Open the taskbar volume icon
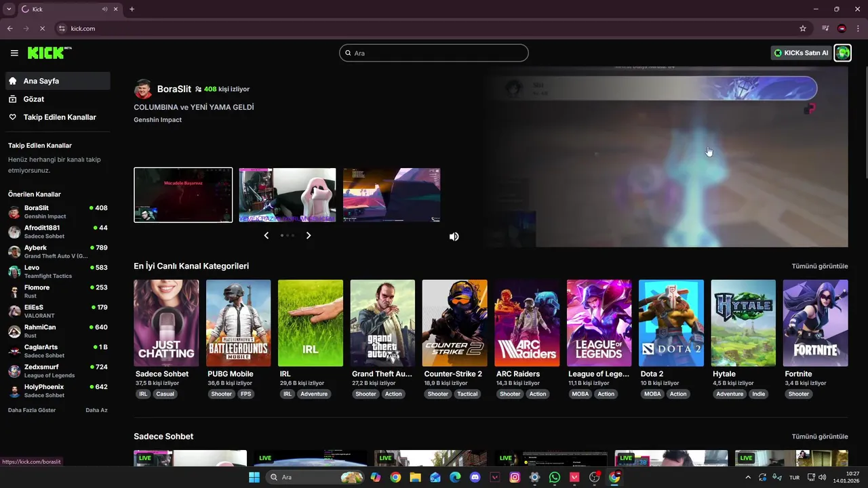Viewport: 868px width, 488px height. 822,477
